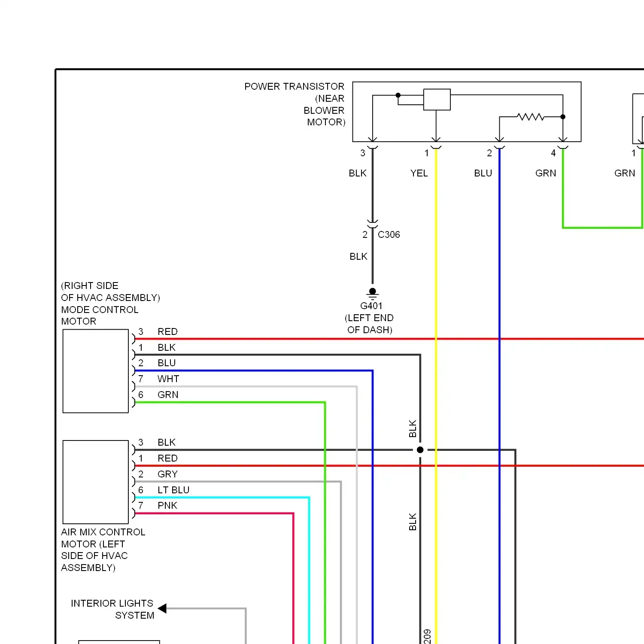Click the GRN label on mode motor pin 6

tap(168, 395)
